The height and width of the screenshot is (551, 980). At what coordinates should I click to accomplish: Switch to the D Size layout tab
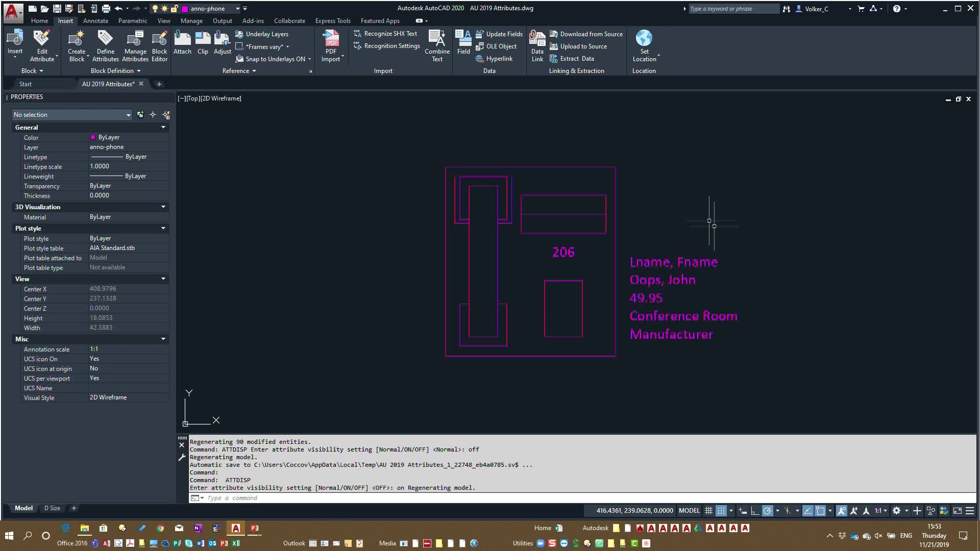52,508
